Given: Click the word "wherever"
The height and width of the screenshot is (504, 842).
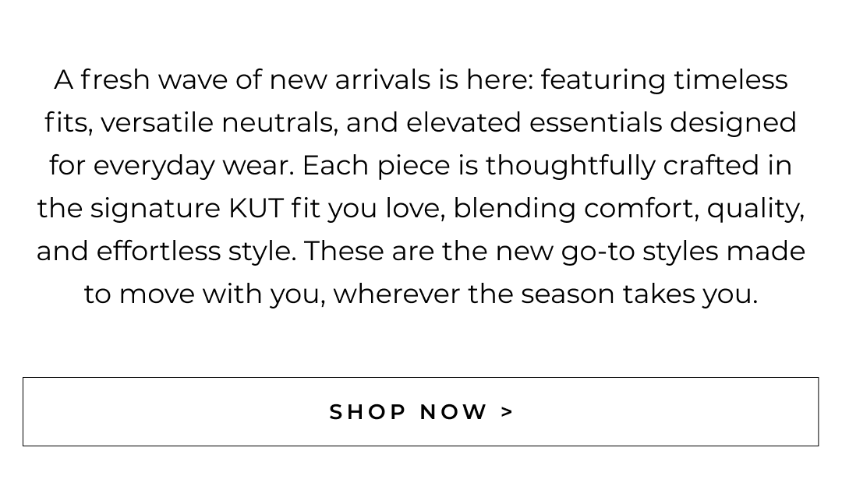Looking at the screenshot, I should [396, 294].
